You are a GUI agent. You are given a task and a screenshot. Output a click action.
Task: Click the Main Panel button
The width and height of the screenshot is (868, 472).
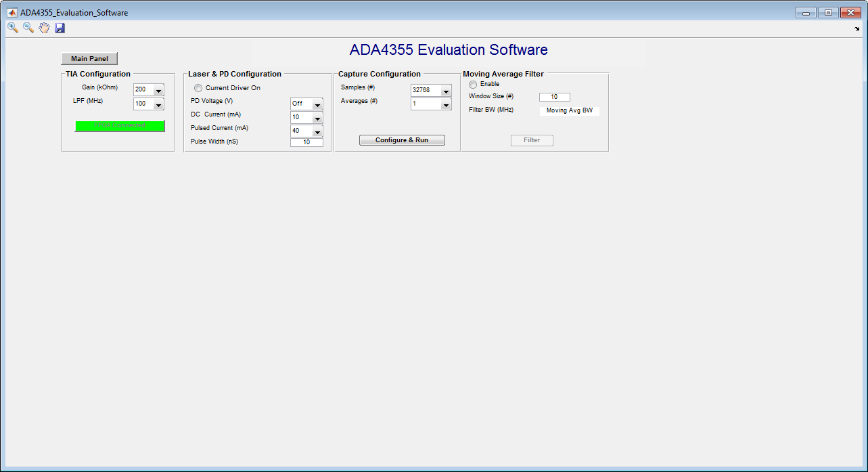pos(89,58)
